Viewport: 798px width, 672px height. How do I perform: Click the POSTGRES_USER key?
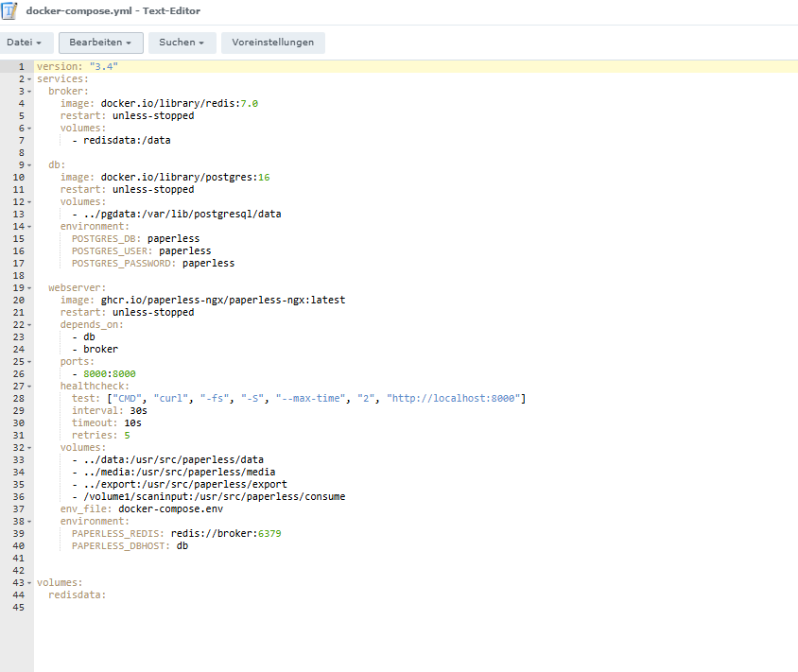(x=113, y=251)
